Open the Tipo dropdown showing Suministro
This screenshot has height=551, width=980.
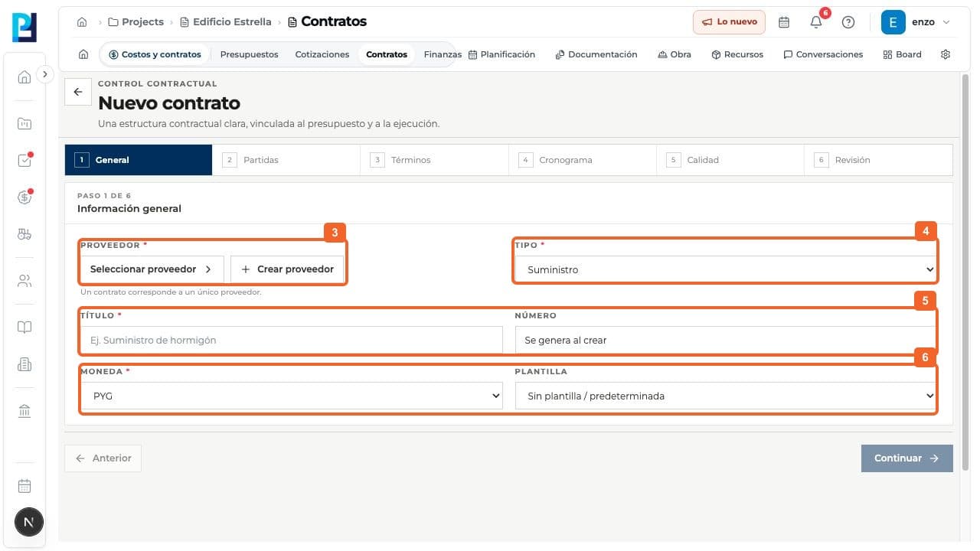(725, 269)
